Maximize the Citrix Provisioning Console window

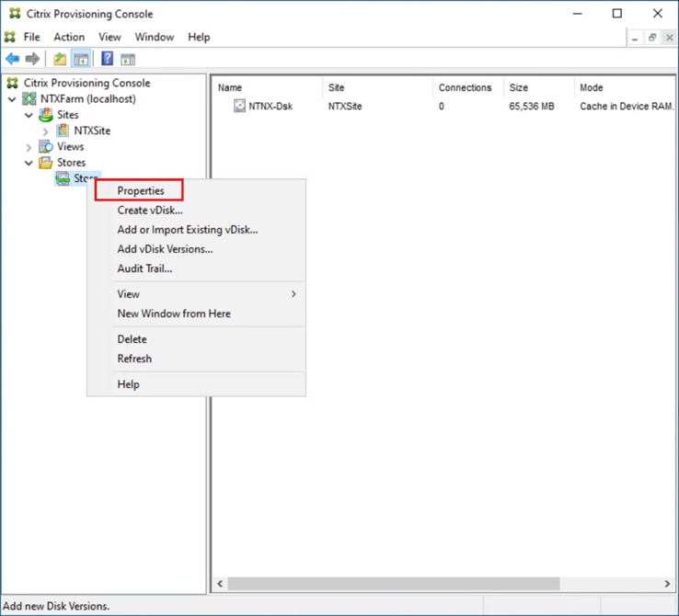pos(617,14)
